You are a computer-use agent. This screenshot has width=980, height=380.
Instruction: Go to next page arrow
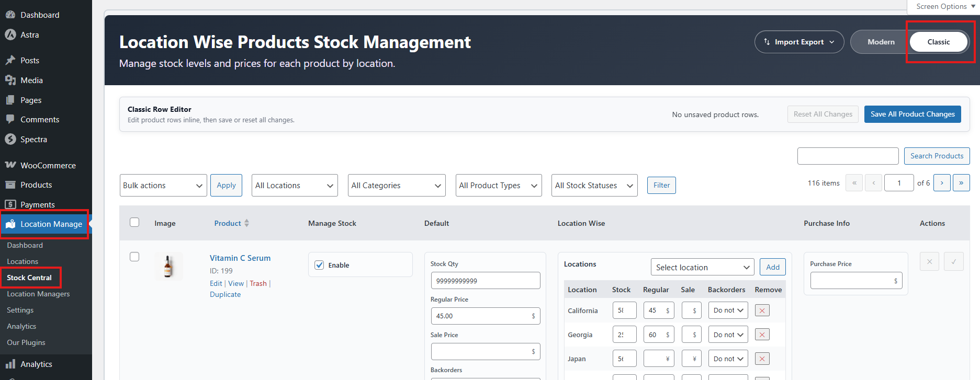coord(942,183)
